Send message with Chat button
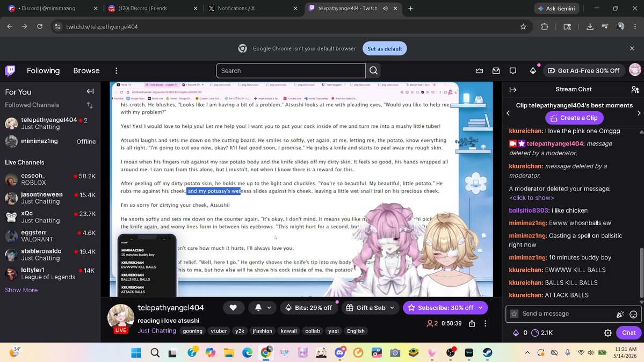This screenshot has height=362, width=644. [628, 333]
